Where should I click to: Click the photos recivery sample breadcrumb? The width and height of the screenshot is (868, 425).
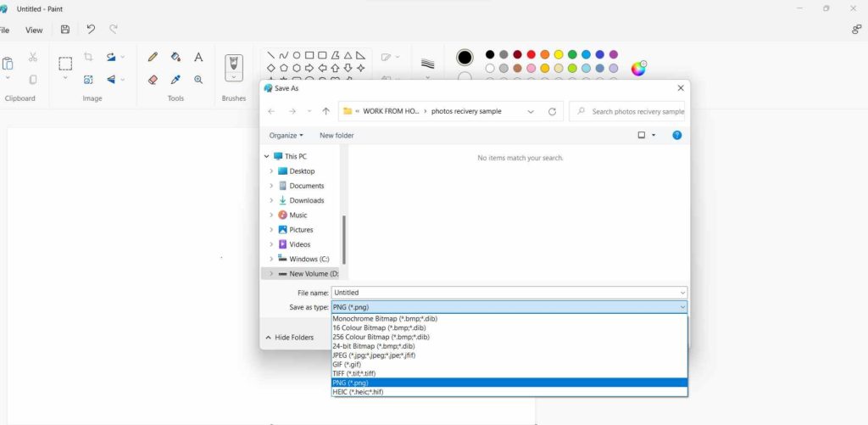pyautogui.click(x=466, y=111)
